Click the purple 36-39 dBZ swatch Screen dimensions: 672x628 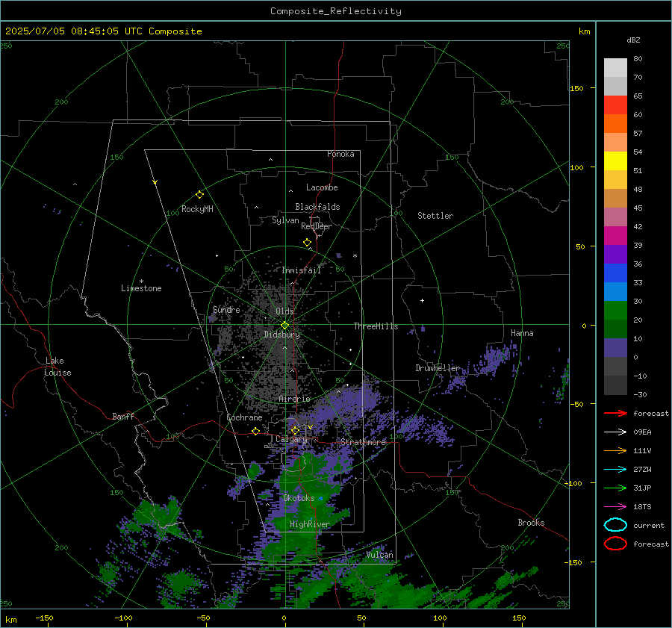point(615,254)
